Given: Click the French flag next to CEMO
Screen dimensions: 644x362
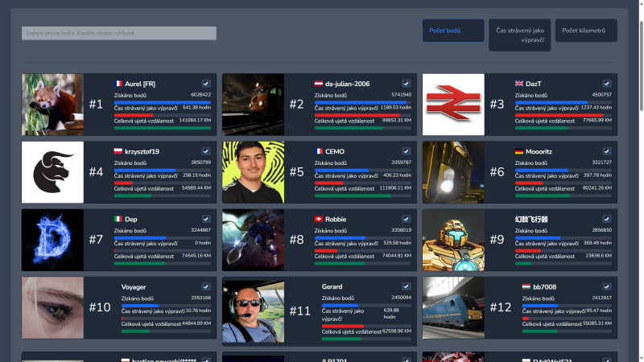Looking at the screenshot, I should 319,151.
